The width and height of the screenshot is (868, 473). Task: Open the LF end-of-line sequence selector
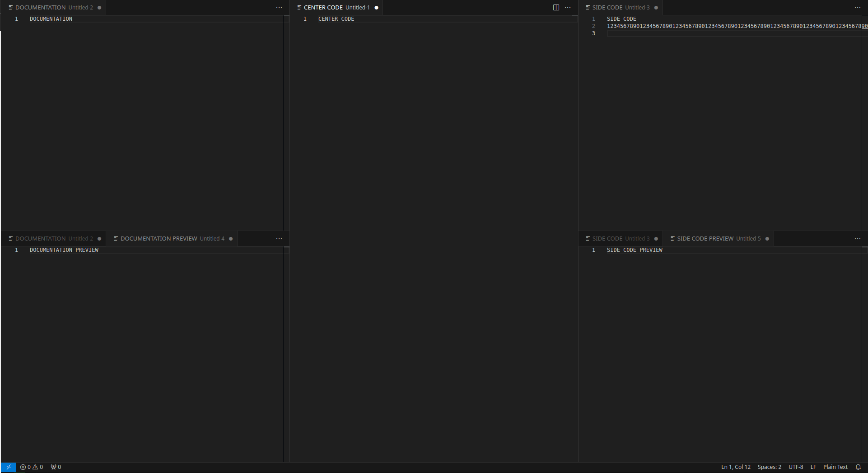(x=813, y=467)
